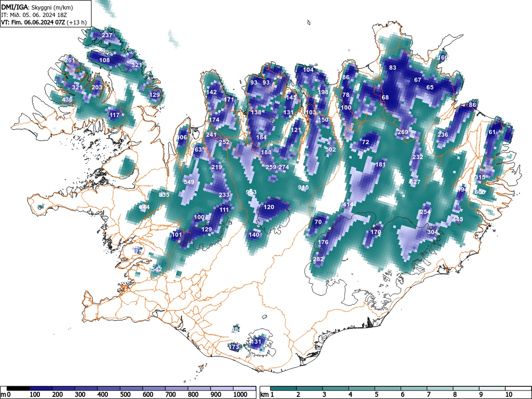Click the visibility value '181'
Screen dimensions: 532x399
(381, 164)
